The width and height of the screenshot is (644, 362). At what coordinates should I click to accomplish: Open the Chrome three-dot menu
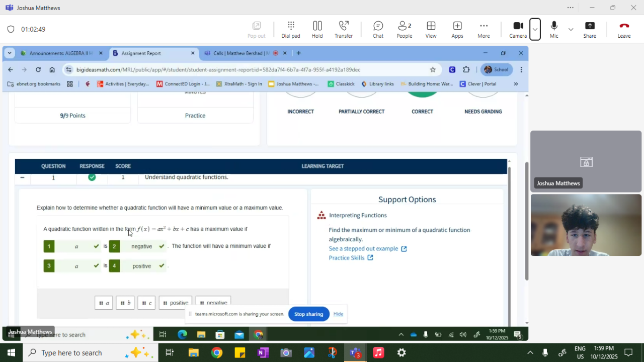[521, 69]
